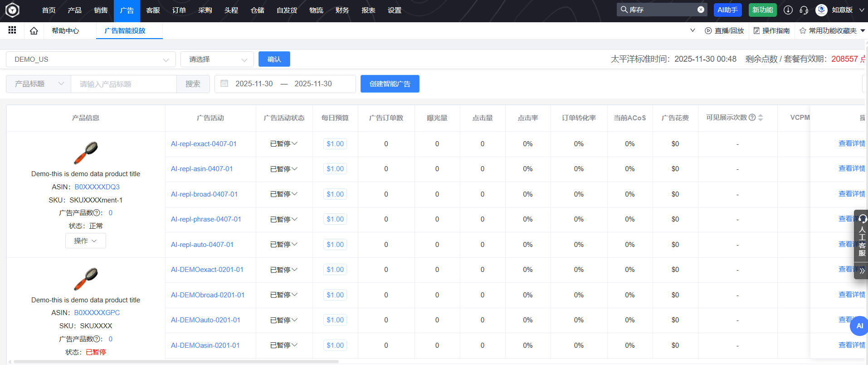Click help icon beside 可见展示次数
Image resolution: width=868 pixels, height=365 pixels.
click(x=752, y=118)
